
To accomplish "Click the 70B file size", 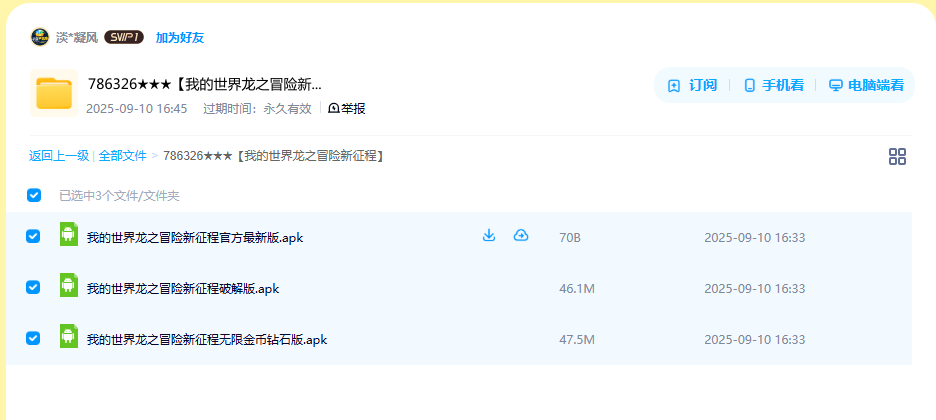I will click(x=570, y=238).
